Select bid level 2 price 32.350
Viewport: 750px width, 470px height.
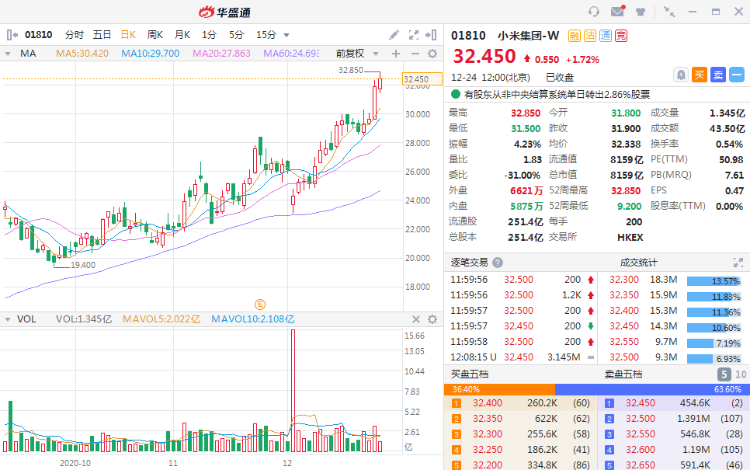487,419
